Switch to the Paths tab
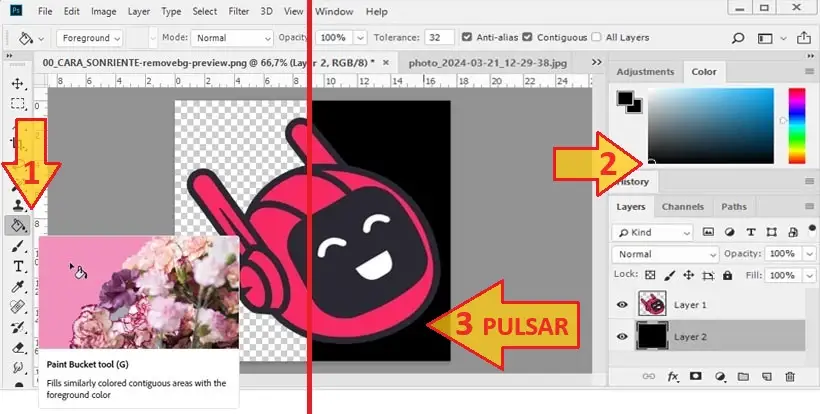 point(734,206)
